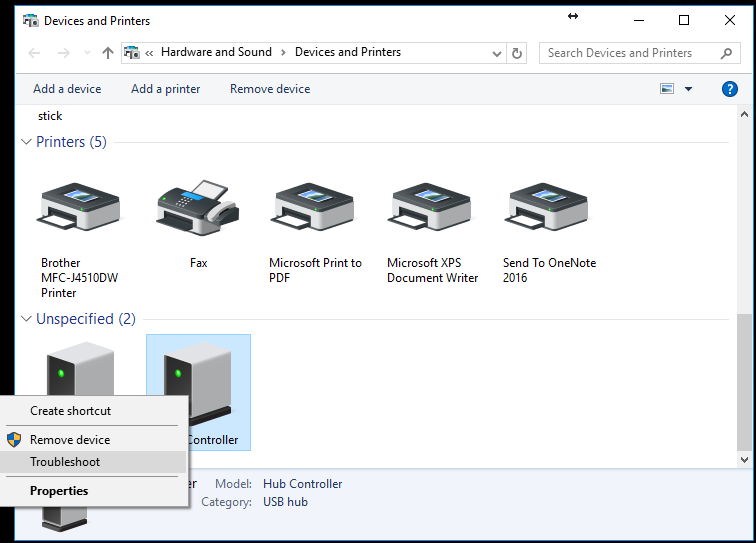Open Properties from context menu
This screenshot has height=543, width=756.
tap(94, 491)
